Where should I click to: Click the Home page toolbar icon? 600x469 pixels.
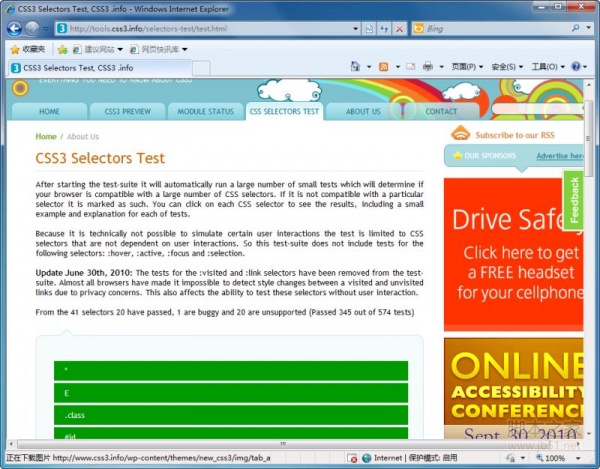click(355, 67)
